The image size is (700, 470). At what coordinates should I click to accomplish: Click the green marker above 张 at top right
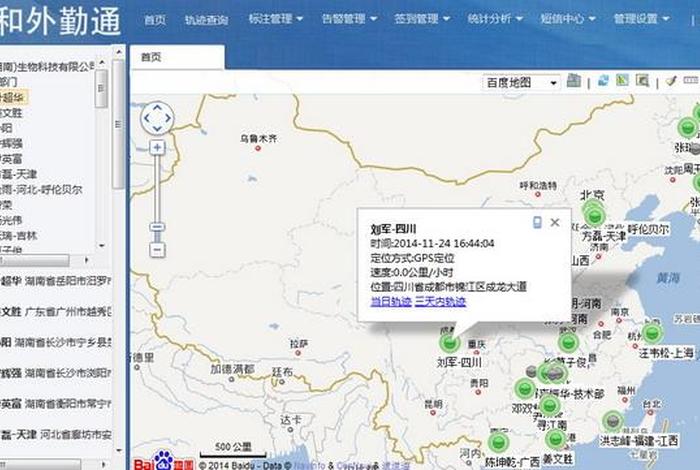tap(687, 128)
